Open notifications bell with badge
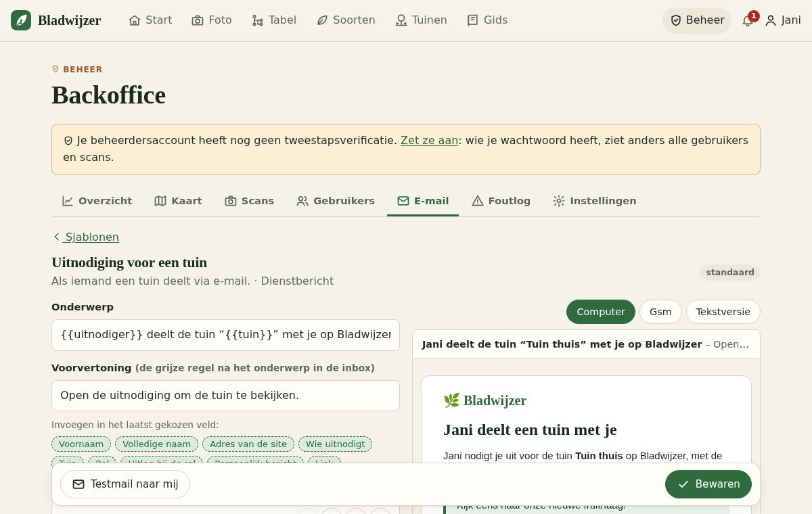This screenshot has width=812, height=514. (748, 20)
